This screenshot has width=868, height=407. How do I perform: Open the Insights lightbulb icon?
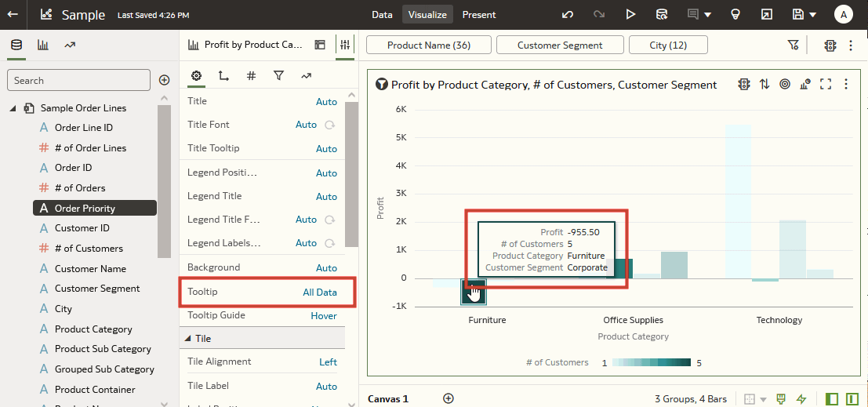click(735, 14)
